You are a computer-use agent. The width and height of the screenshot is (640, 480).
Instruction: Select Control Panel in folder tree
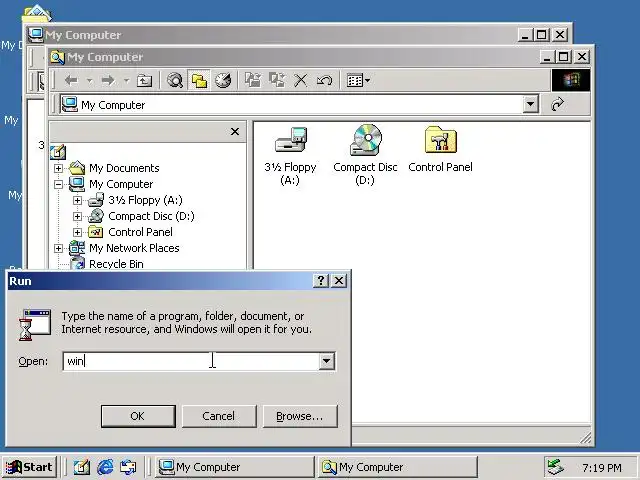click(x=140, y=232)
